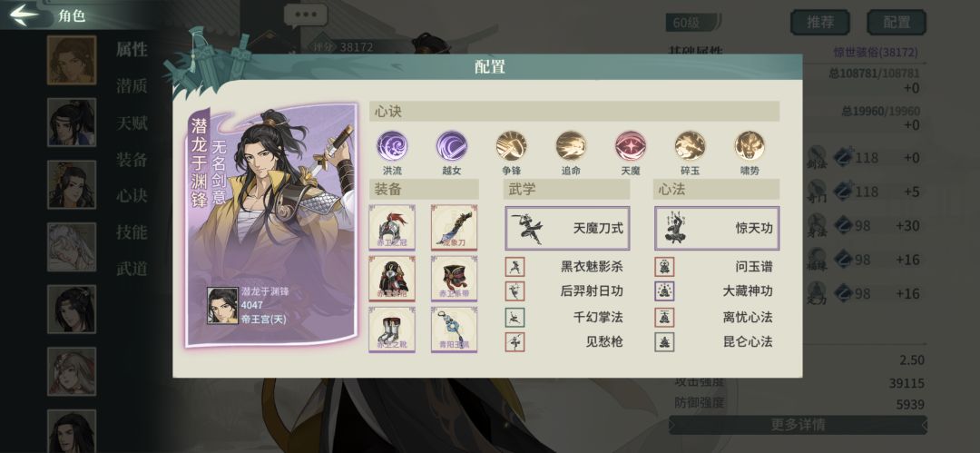Choose the 天魔 red eye icon
Image resolution: width=980 pixels, height=453 pixels.
(x=631, y=146)
